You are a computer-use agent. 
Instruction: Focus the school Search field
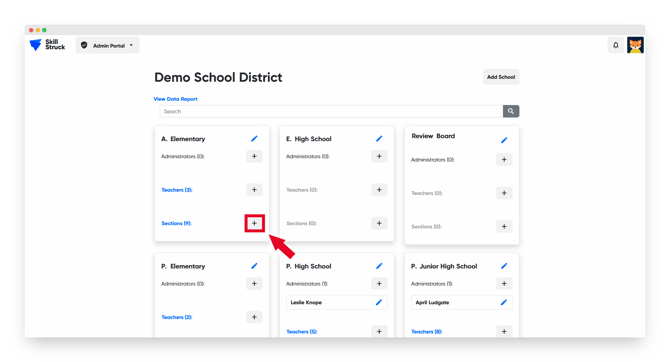click(331, 111)
